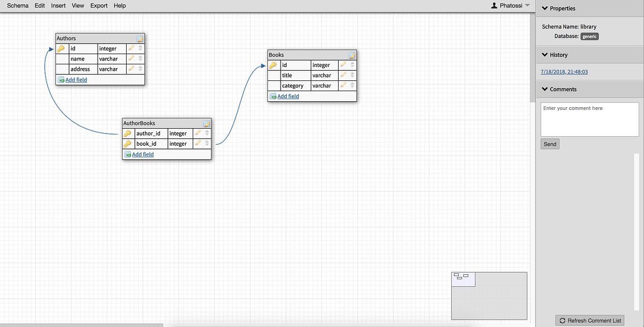Click the primary key icon on Authors id field

pyautogui.click(x=61, y=48)
